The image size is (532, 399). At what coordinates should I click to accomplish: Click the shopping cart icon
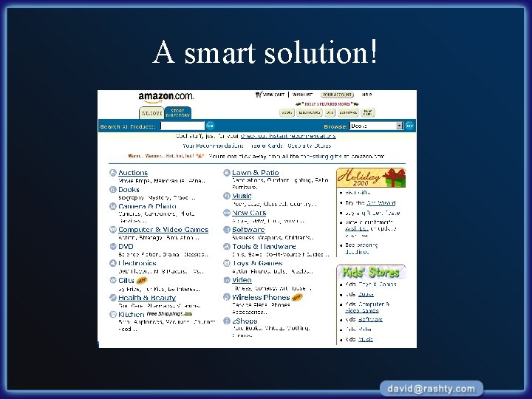258,95
